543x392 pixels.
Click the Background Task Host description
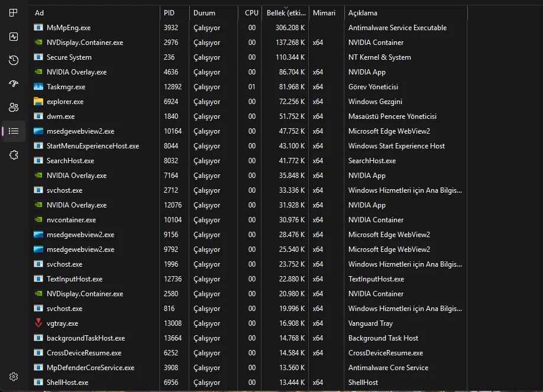click(383, 338)
